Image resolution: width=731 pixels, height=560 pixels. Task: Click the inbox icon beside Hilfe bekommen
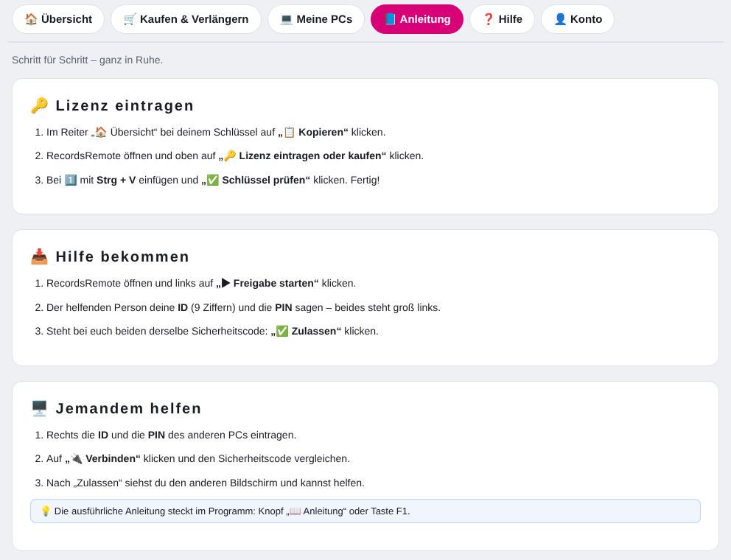tap(40, 256)
